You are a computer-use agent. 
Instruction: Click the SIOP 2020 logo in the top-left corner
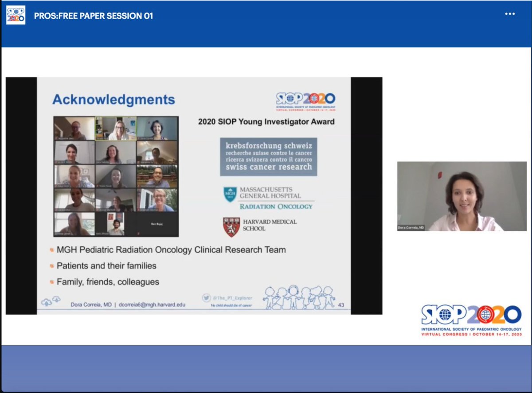click(16, 14)
